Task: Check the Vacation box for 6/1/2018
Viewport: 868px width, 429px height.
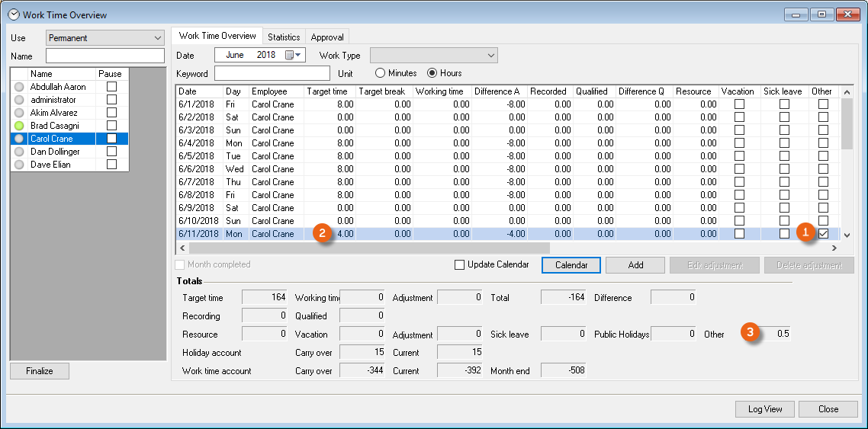Action: 738,104
